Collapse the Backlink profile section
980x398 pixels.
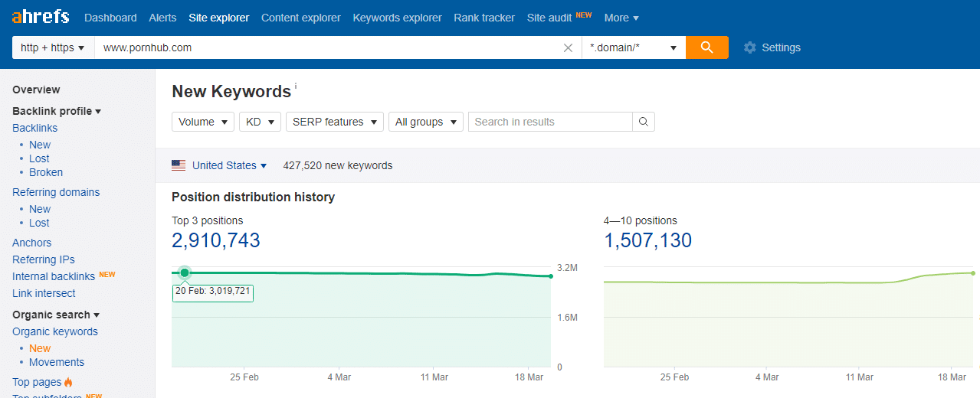point(57,111)
